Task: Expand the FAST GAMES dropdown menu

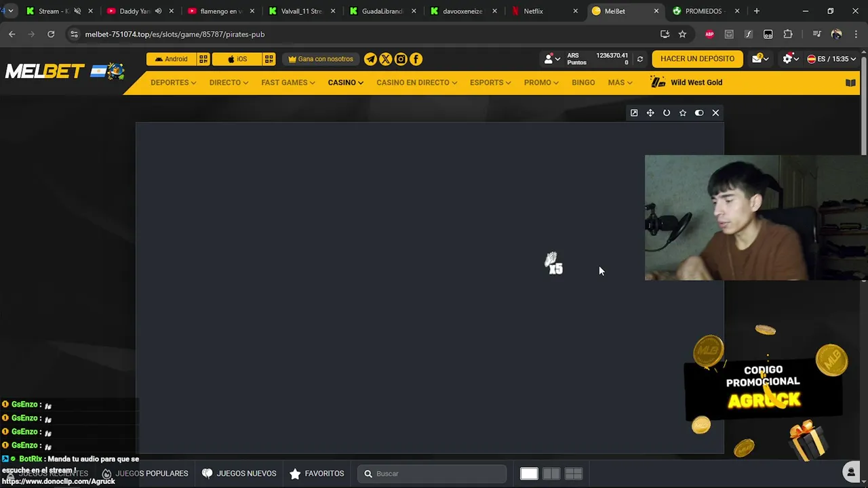Action: coord(288,83)
